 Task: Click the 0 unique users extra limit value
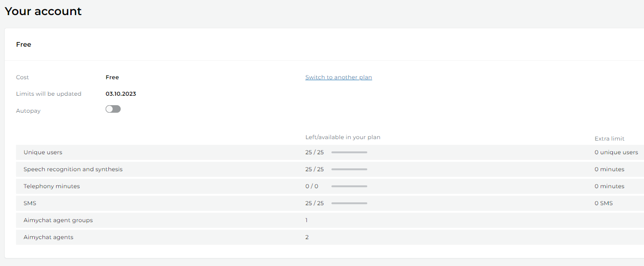click(616, 152)
